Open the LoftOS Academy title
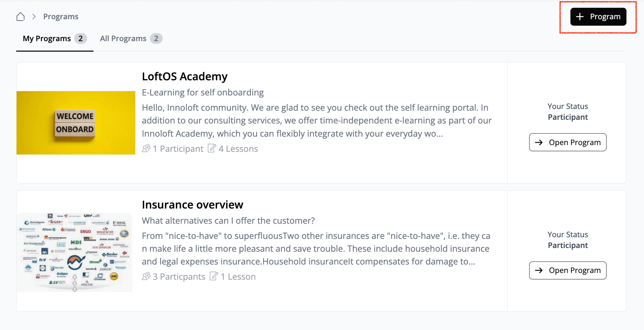 (x=185, y=77)
